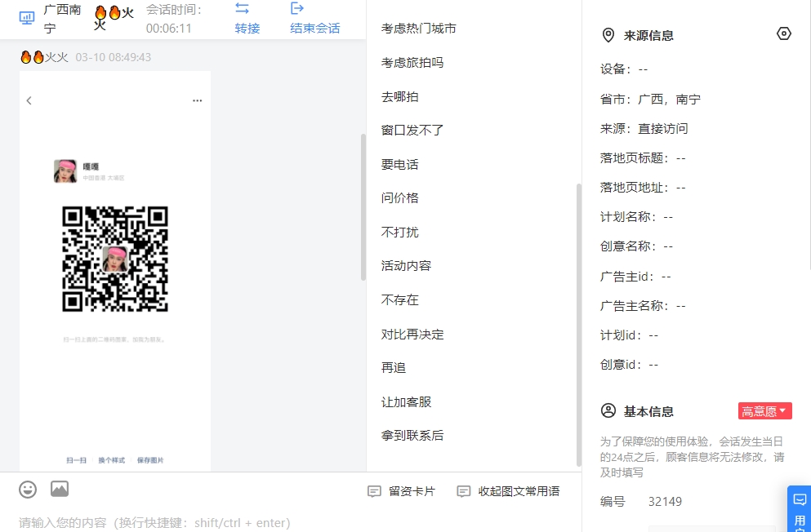Click the 创意id line

tap(630, 365)
